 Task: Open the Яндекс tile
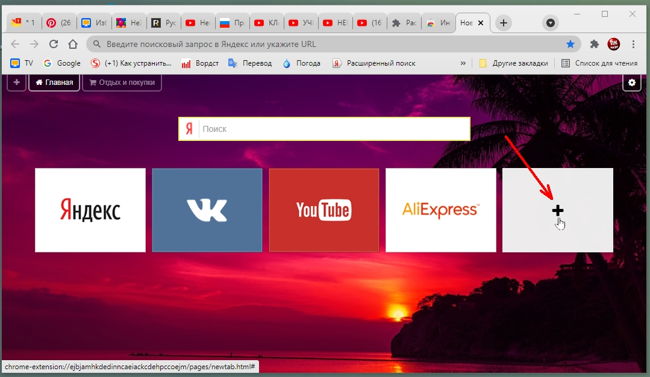pos(90,210)
